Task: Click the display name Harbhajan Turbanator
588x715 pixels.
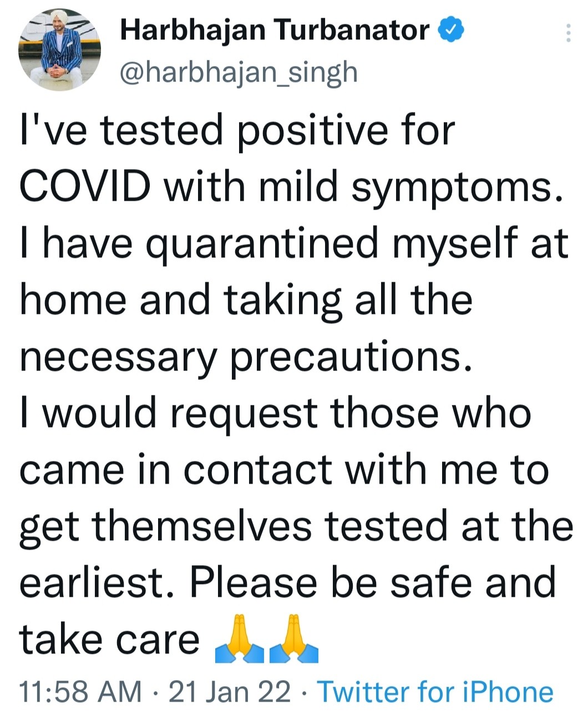Action: point(275,30)
